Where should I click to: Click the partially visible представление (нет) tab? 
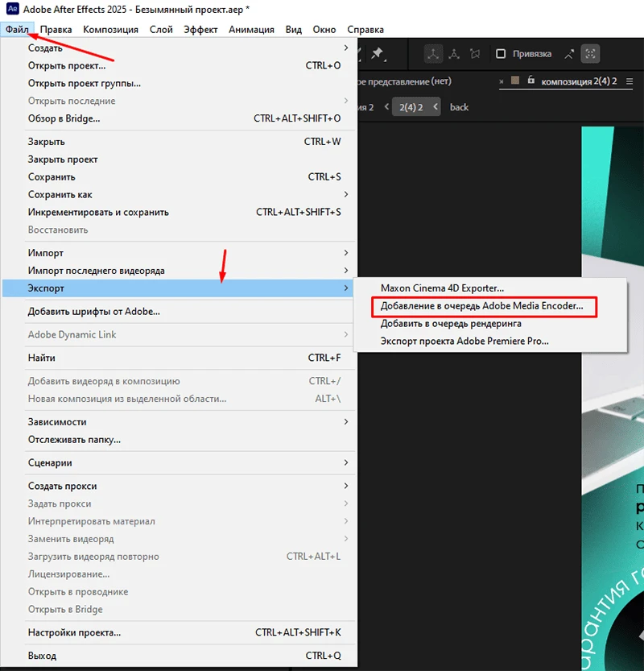point(405,81)
